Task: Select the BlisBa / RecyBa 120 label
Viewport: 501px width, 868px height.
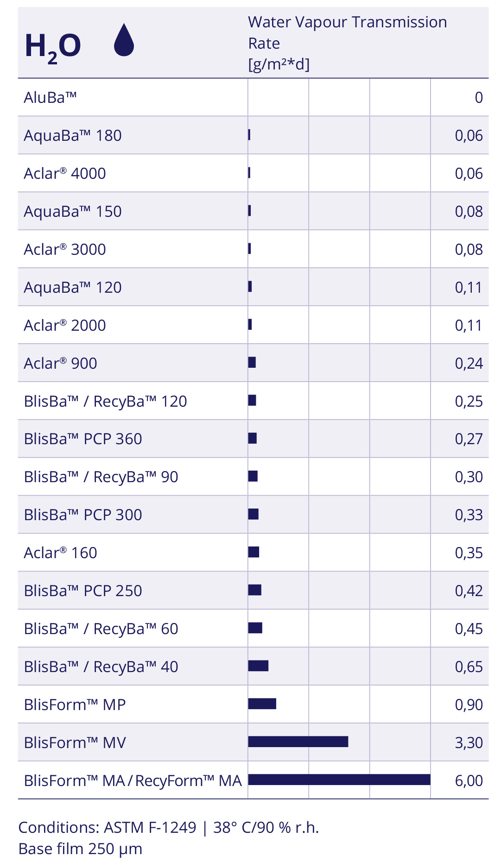Action: point(105,401)
